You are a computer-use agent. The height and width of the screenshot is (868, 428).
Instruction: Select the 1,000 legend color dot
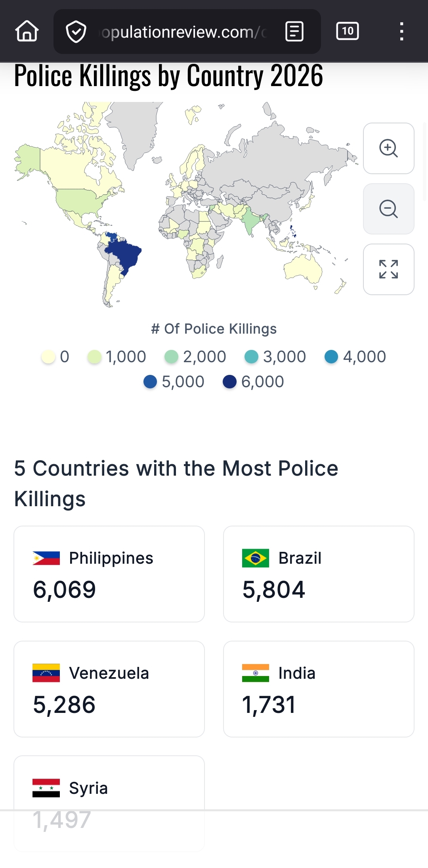pyautogui.click(x=94, y=357)
